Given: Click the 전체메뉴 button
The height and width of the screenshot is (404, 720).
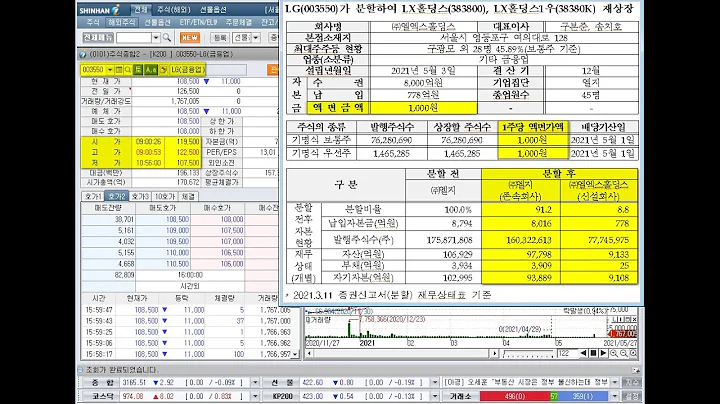Looking at the screenshot, I should click(98, 37).
